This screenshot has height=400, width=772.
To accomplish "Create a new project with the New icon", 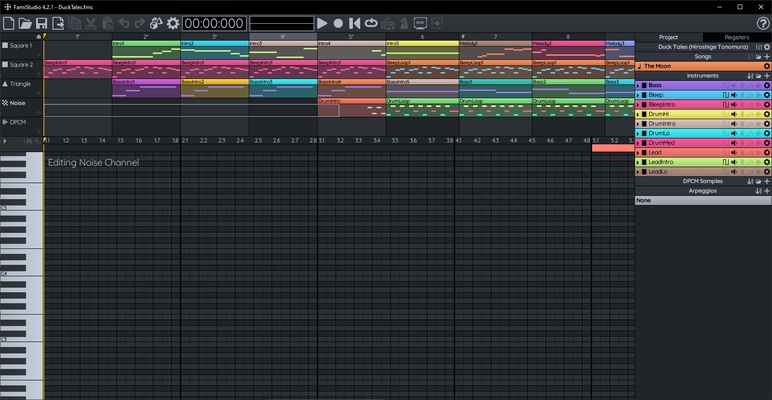I will pos(8,23).
